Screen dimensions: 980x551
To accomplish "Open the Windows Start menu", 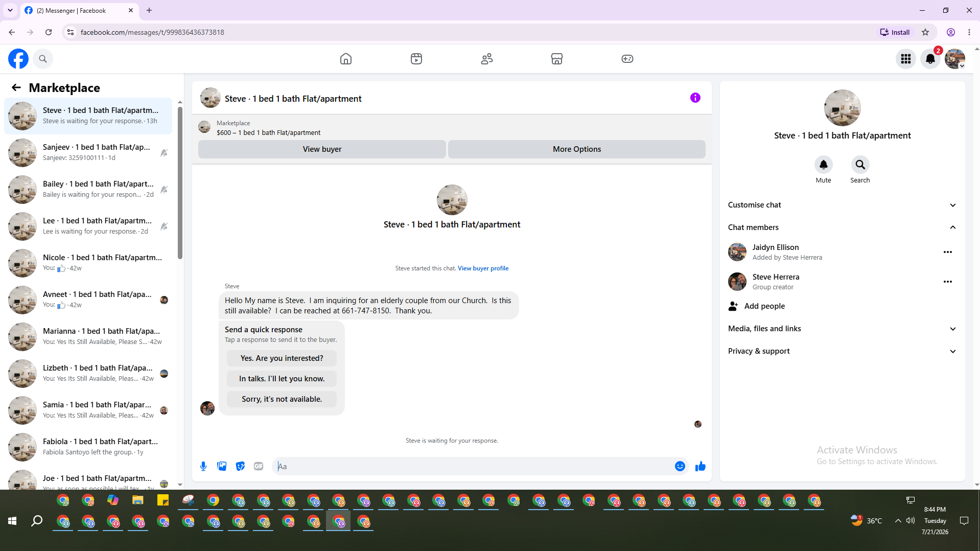I will click(x=12, y=521).
